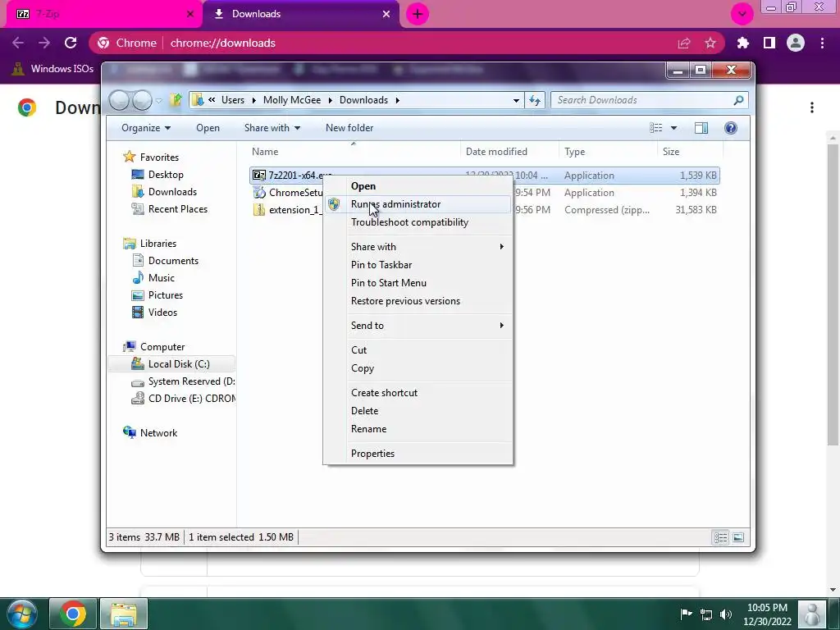Open Chrome three-dot menu
The image size is (840, 630).
coord(822,43)
